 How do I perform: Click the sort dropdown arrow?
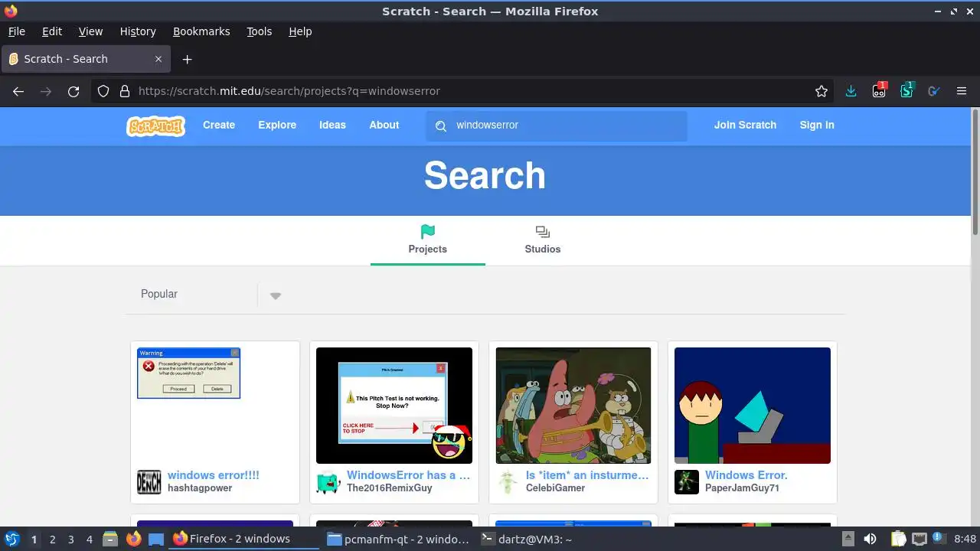pos(276,296)
